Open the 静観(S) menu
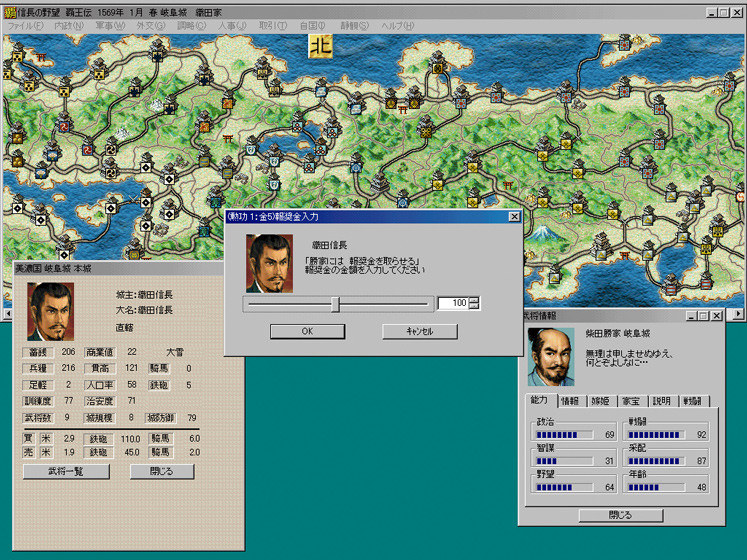The height and width of the screenshot is (560, 747). click(354, 26)
